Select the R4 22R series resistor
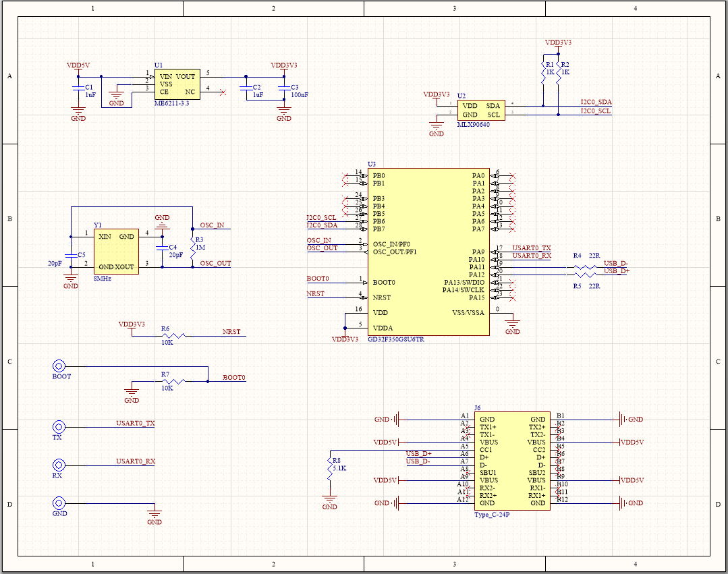This screenshot has height=574, width=728. (585, 267)
